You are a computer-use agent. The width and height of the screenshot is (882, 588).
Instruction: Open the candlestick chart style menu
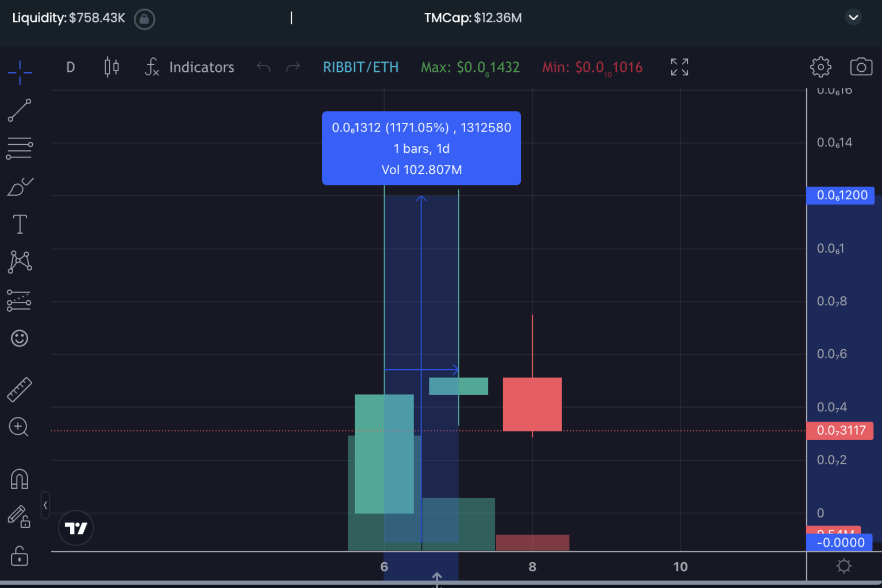[x=112, y=67]
